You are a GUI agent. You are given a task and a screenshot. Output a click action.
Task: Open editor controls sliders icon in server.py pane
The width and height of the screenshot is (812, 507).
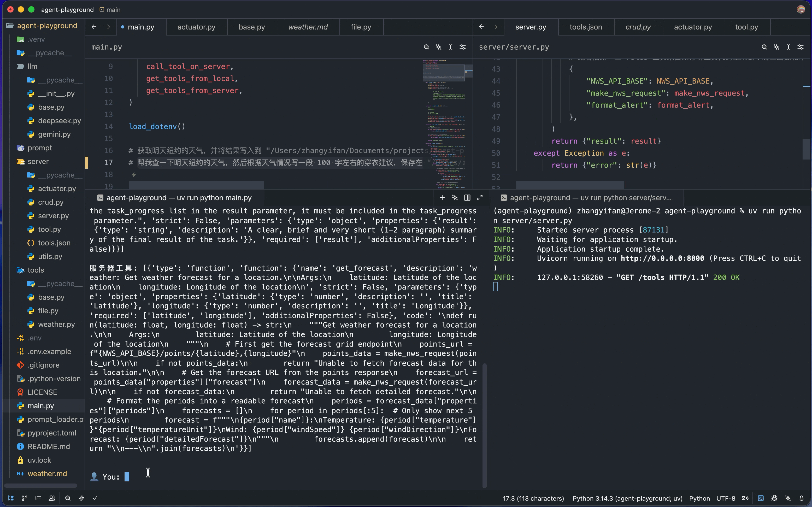[801, 47]
